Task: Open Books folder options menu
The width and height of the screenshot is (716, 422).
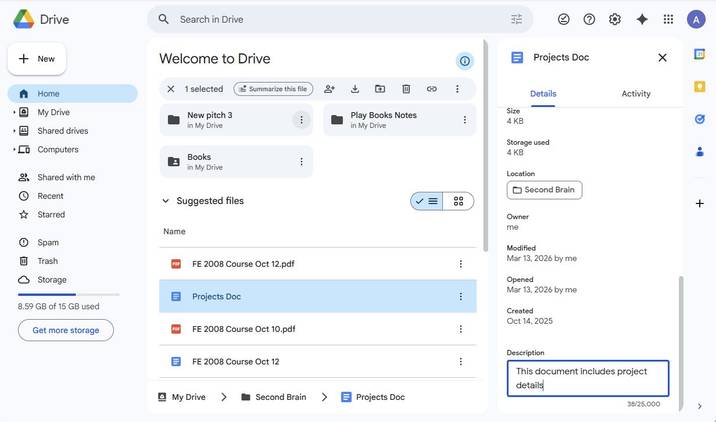Action: pyautogui.click(x=301, y=162)
